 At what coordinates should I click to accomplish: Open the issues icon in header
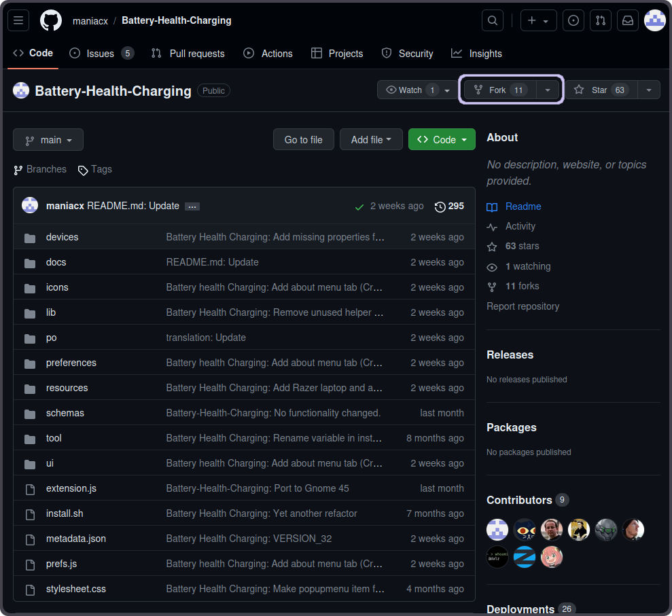573,20
